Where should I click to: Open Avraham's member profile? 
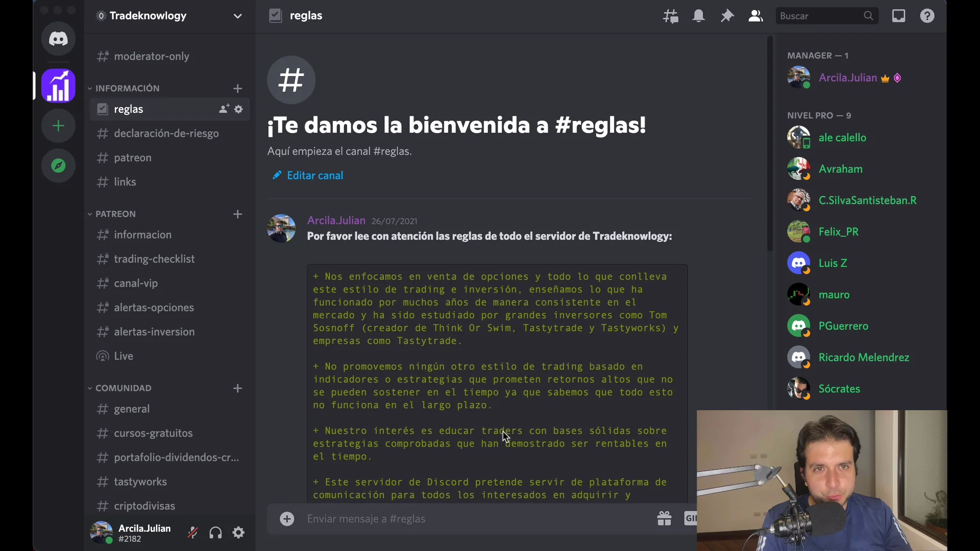coord(840,169)
